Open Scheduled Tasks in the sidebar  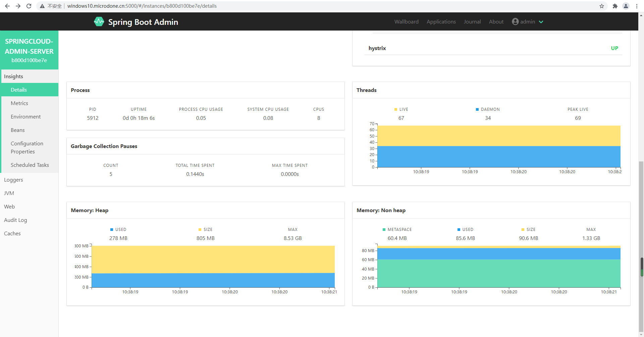coord(29,165)
